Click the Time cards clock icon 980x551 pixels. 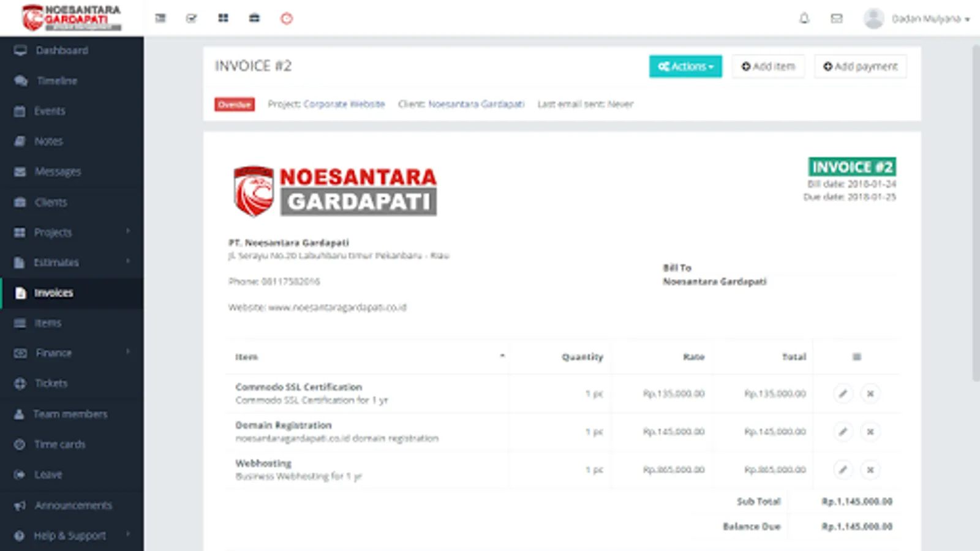(x=20, y=444)
